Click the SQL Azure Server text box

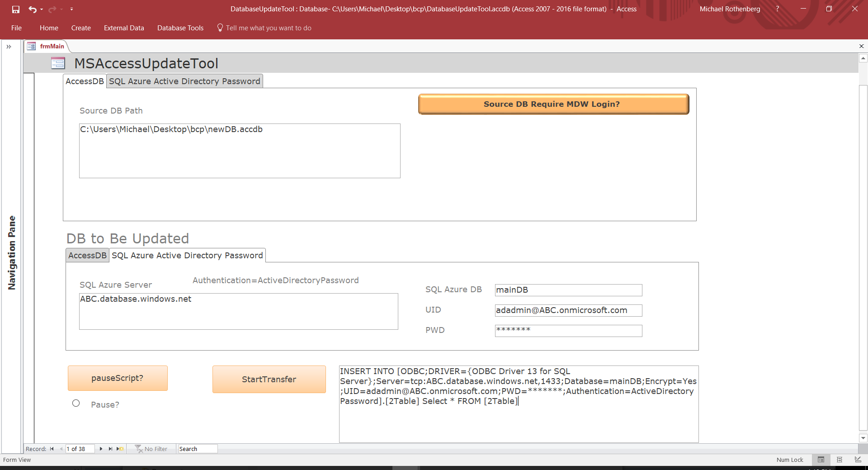239,311
